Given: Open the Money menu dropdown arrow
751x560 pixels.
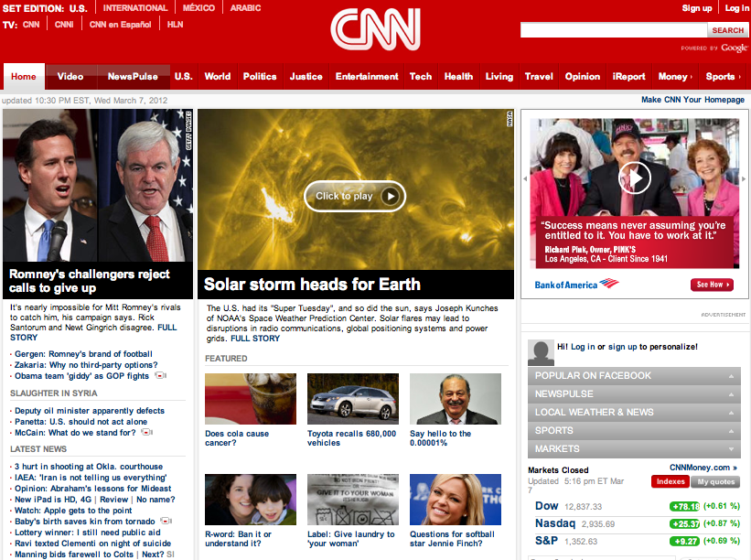Looking at the screenshot, I should click(692, 77).
